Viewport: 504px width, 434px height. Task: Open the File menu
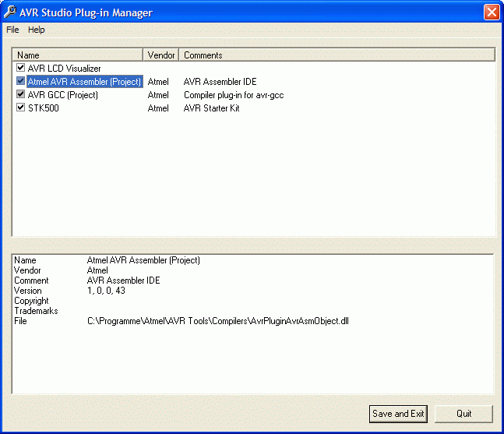pyautogui.click(x=12, y=30)
